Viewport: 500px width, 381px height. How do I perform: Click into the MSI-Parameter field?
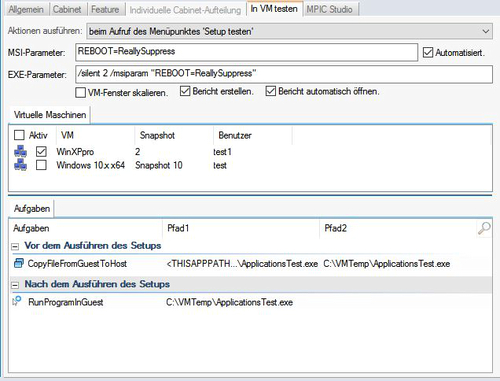coord(246,52)
